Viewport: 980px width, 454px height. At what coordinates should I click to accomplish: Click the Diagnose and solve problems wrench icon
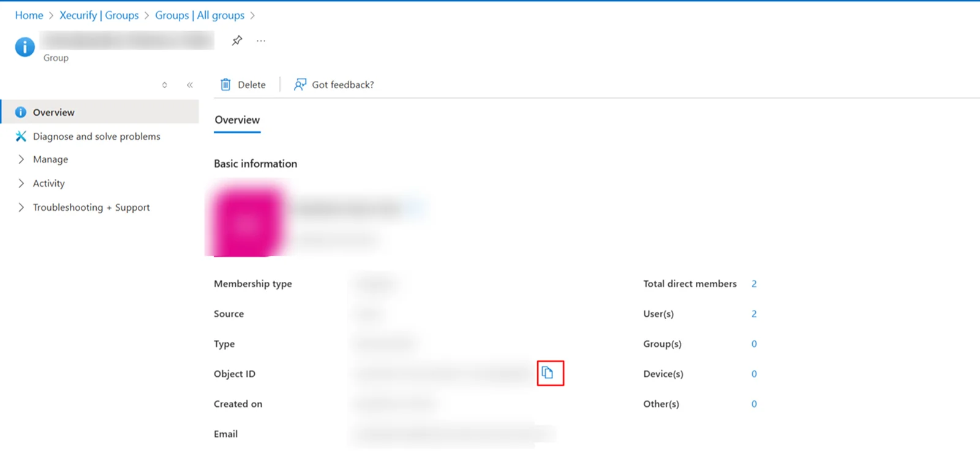click(21, 136)
